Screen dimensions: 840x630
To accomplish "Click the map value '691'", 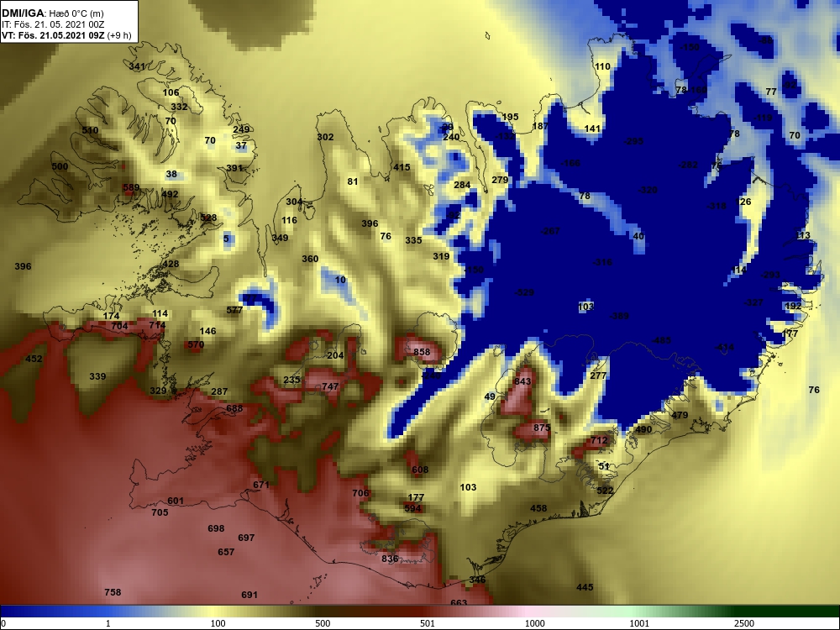I will point(249,595).
